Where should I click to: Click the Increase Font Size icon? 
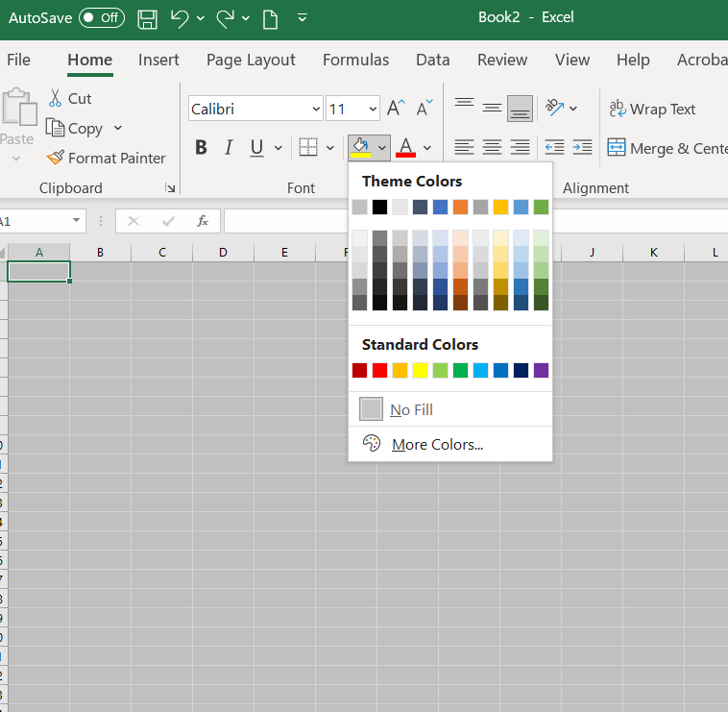click(x=396, y=109)
